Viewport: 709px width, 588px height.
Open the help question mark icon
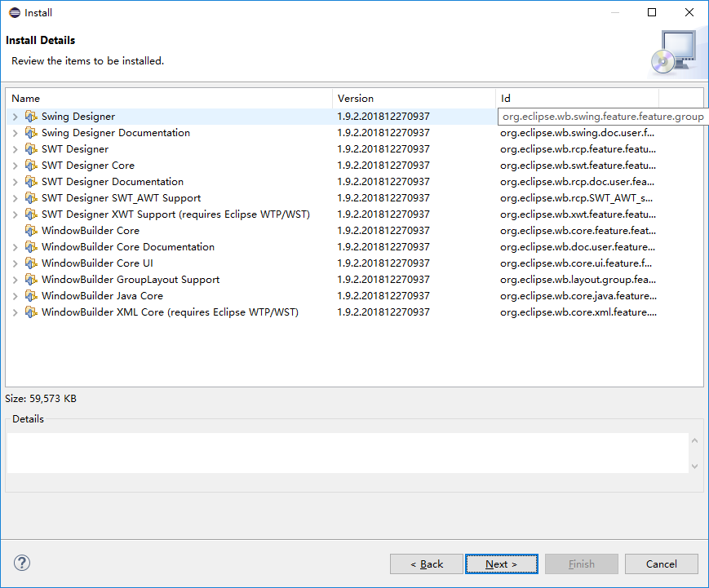coord(22,563)
